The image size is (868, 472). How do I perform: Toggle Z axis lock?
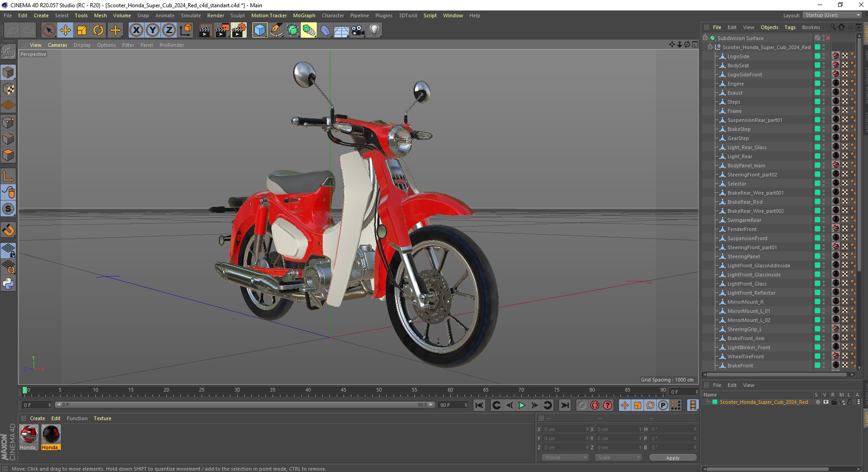169,30
